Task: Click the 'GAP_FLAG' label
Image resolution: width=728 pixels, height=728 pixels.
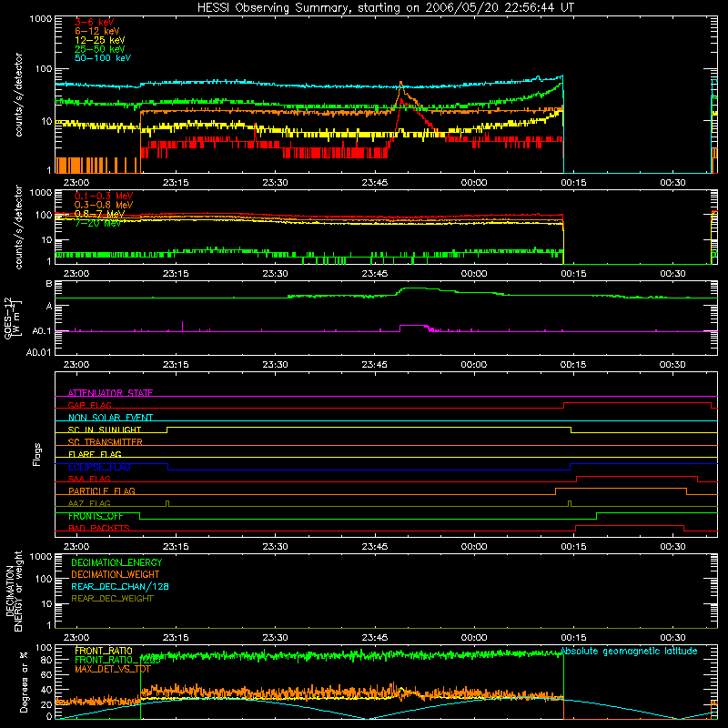Action: (x=89, y=405)
